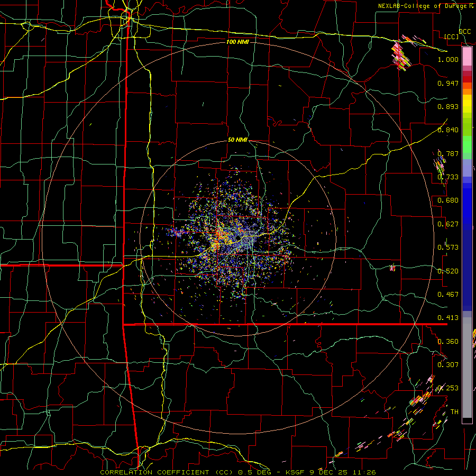
Task: Click the 0.467 legend value
Action: [x=448, y=295]
